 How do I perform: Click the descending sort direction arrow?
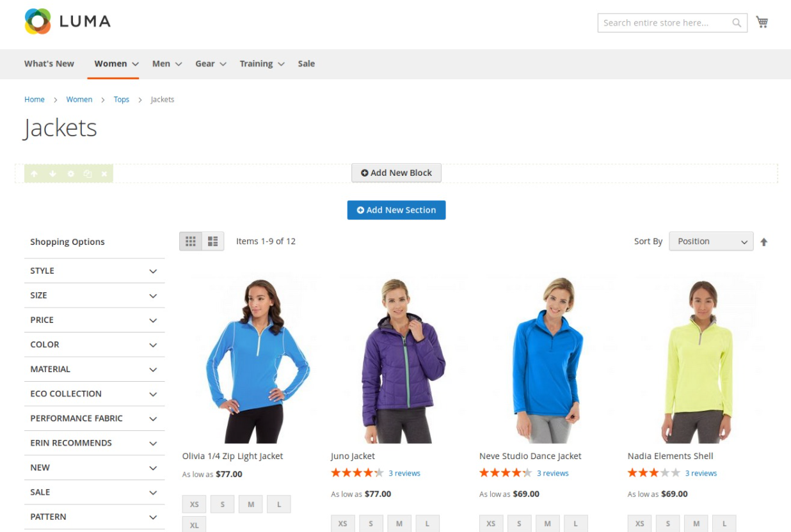(x=763, y=242)
